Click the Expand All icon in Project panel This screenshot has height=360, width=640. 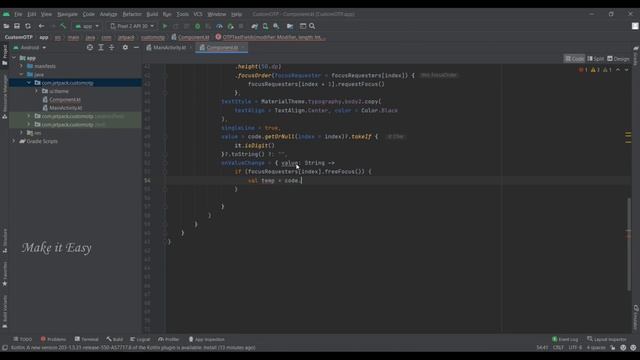tap(101, 47)
